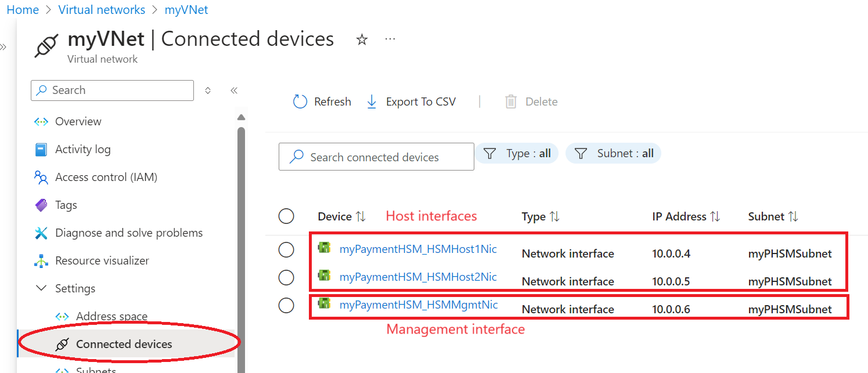Open myPaymentHSM_HSMHost2Nic device link
The image size is (868, 373).
[x=418, y=277]
